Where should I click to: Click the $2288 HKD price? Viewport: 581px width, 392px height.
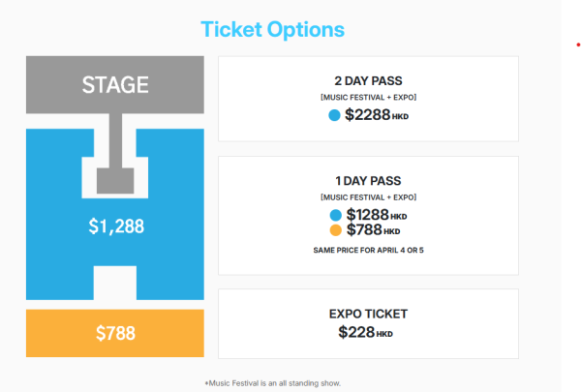click(376, 115)
